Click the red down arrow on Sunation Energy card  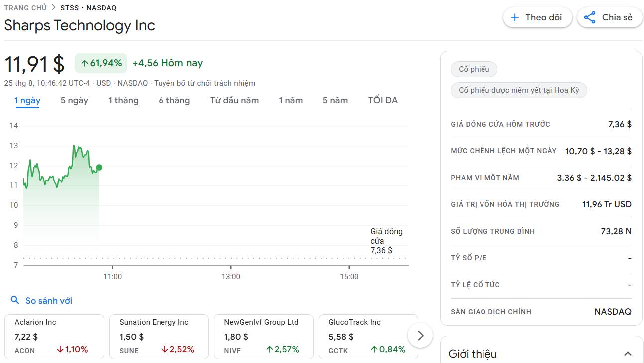[165, 350]
